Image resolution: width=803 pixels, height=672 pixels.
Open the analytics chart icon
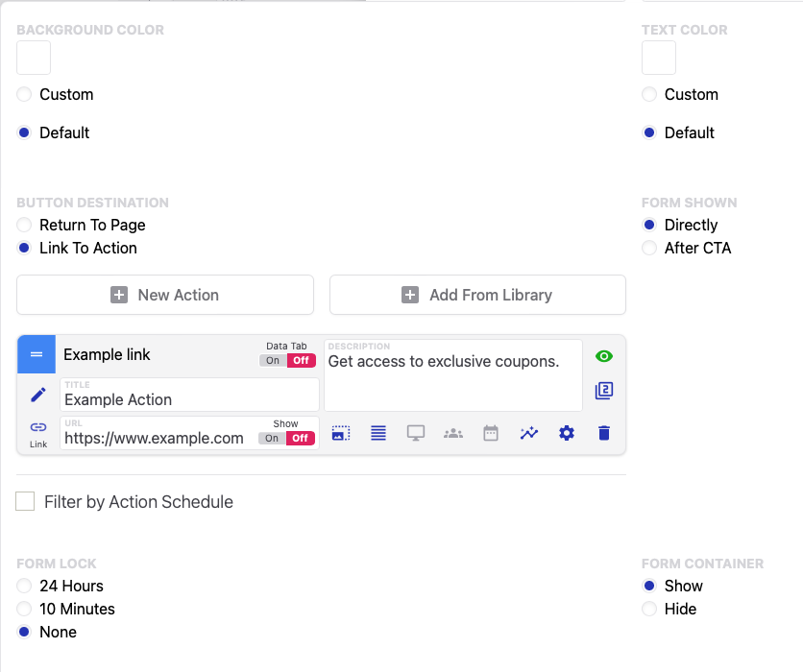[x=529, y=433]
